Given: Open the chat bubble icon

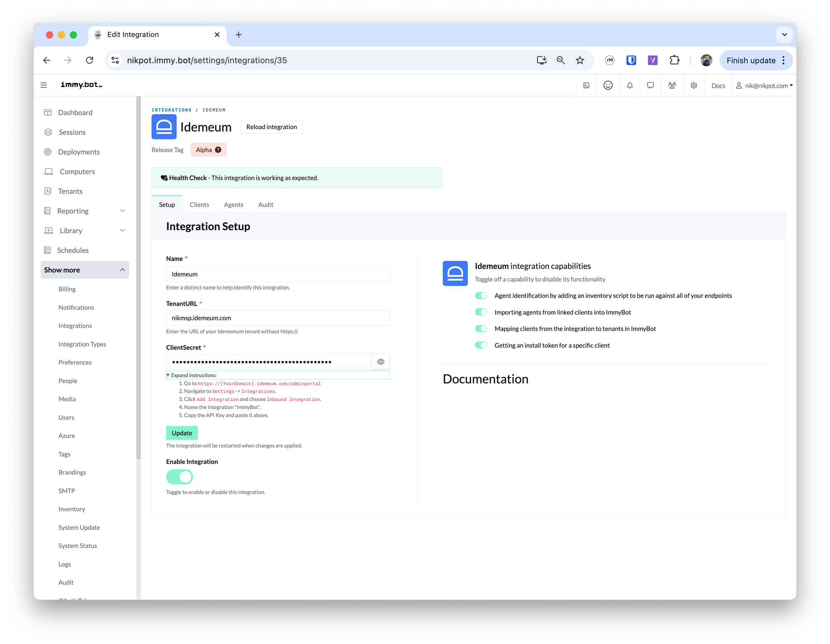Looking at the screenshot, I should pyautogui.click(x=650, y=85).
